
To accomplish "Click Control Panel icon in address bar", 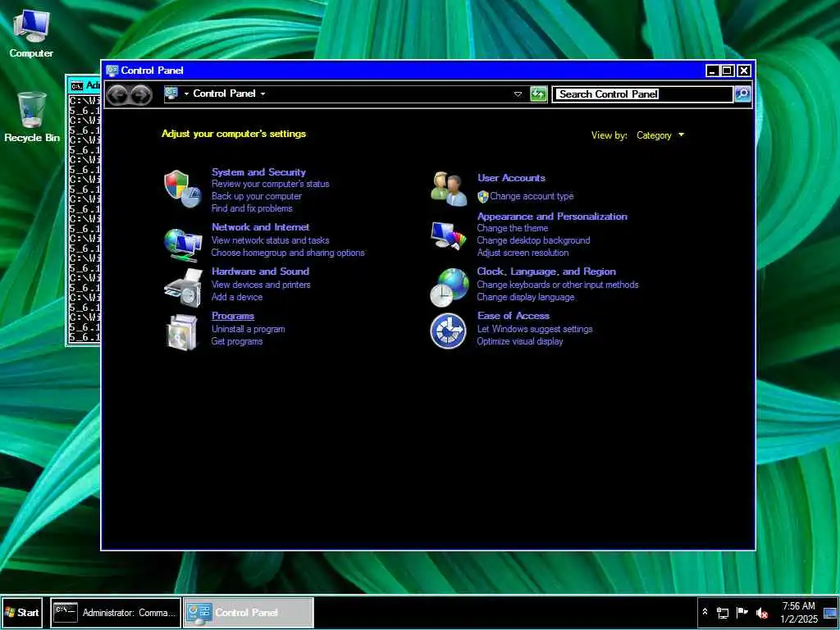I will click(171, 94).
